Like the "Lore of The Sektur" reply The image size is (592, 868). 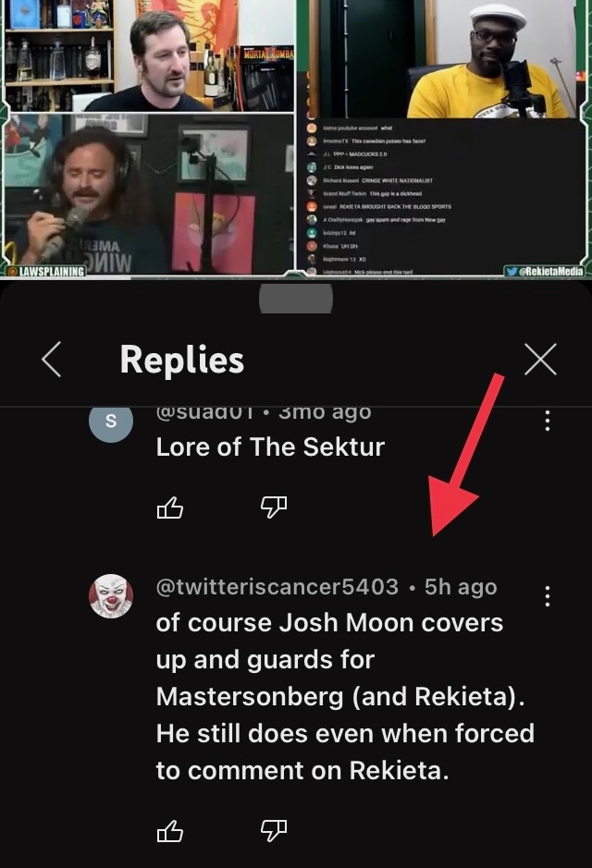coord(170,507)
